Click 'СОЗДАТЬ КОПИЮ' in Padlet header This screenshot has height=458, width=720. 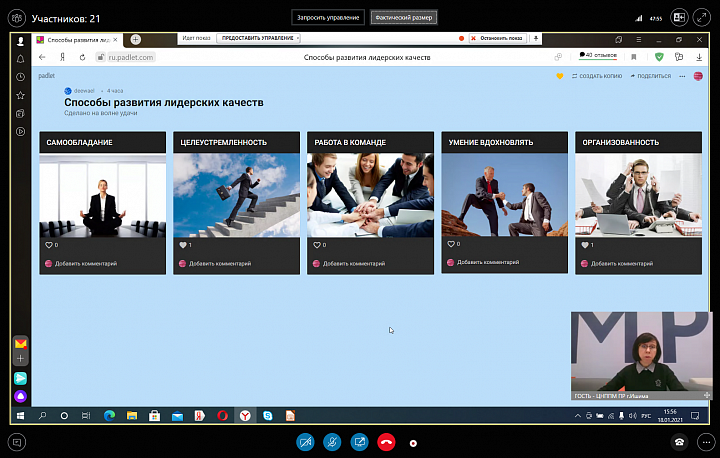pyautogui.click(x=600, y=76)
